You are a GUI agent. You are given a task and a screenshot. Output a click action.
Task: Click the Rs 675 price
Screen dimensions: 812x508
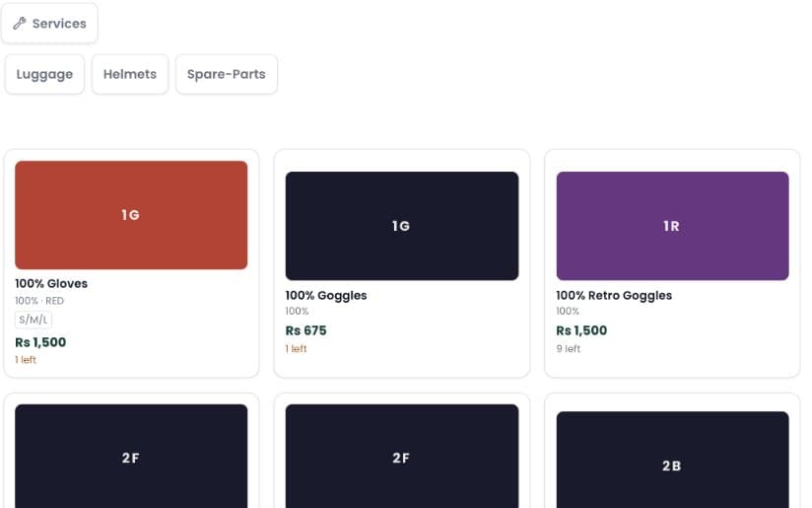pos(306,330)
